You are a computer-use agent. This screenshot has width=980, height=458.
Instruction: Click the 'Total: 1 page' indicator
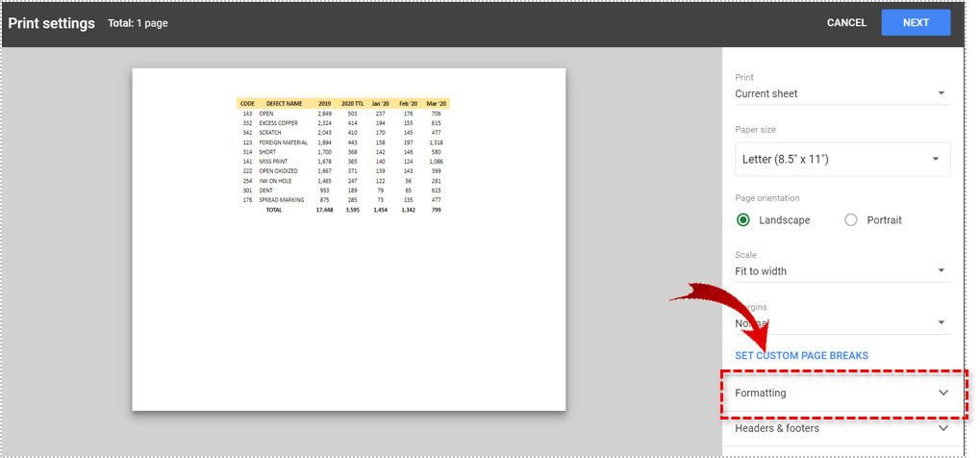pos(138,23)
